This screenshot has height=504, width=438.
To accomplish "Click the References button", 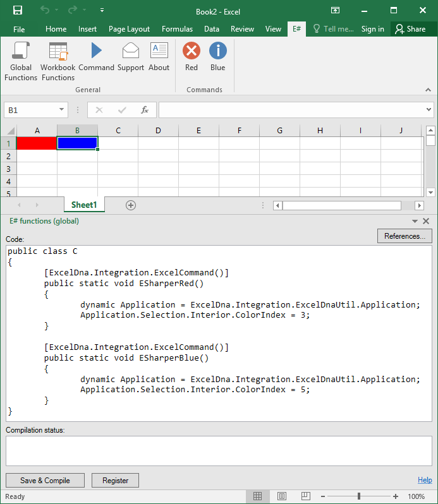I will (405, 236).
